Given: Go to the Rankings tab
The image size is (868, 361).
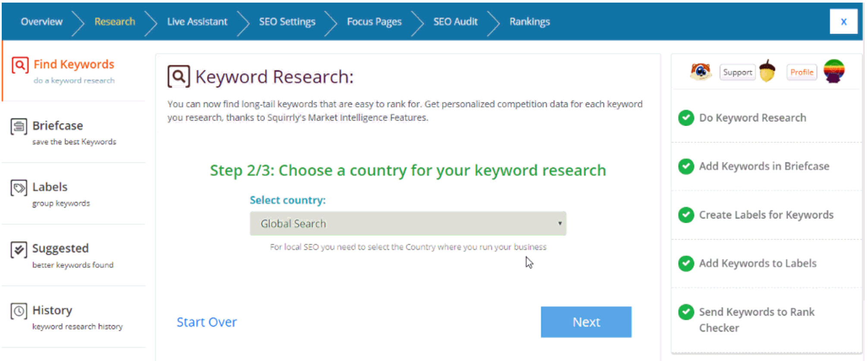Looking at the screenshot, I should (x=529, y=22).
